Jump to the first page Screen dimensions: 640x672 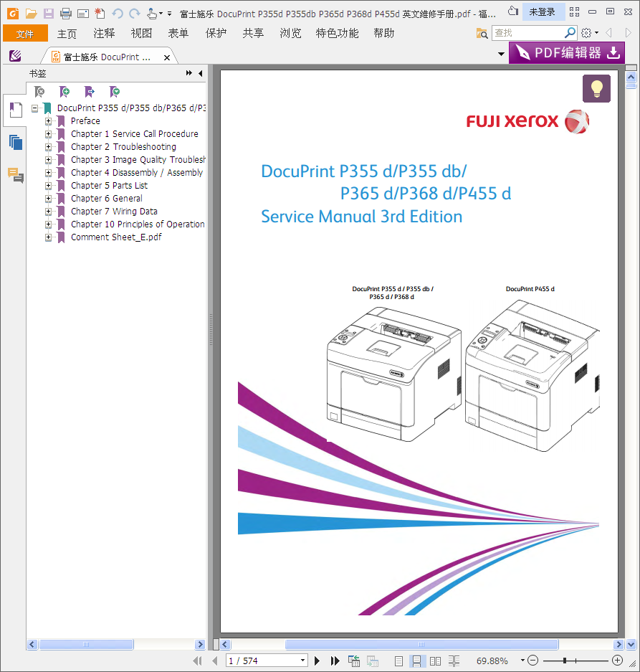(x=198, y=661)
